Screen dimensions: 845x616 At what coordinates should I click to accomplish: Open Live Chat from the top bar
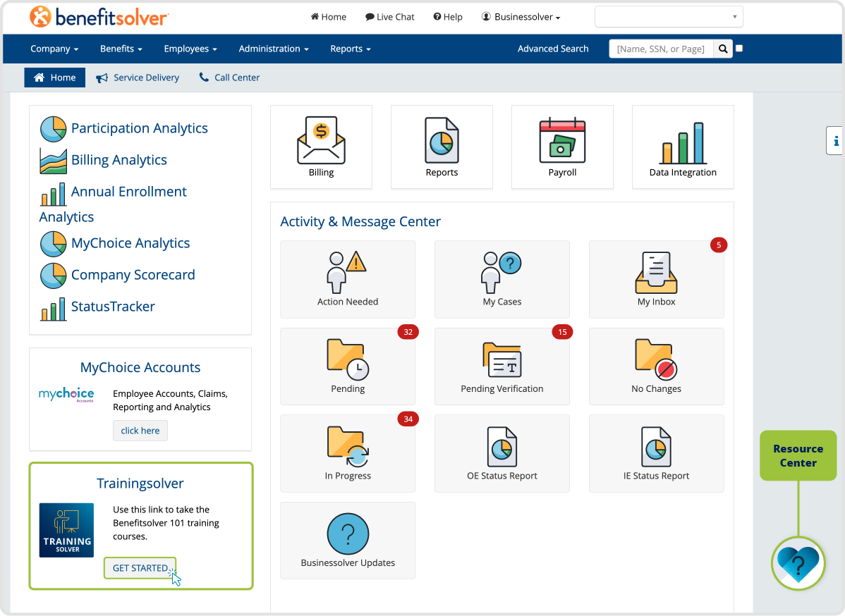coord(390,17)
